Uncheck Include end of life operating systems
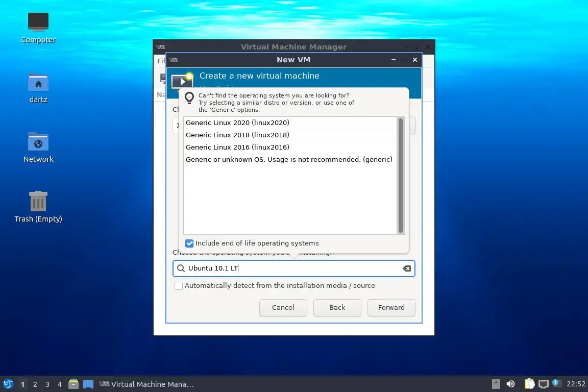Screen dimensions: 588x392 tap(189, 243)
